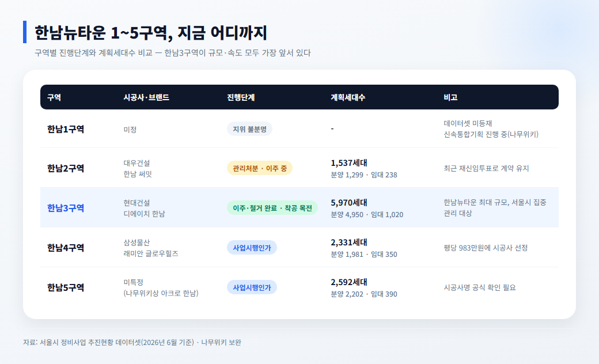Click the 분양 4,950 · 임대 1,020 breakdown
The width and height of the screenshot is (599, 364).
(367, 215)
